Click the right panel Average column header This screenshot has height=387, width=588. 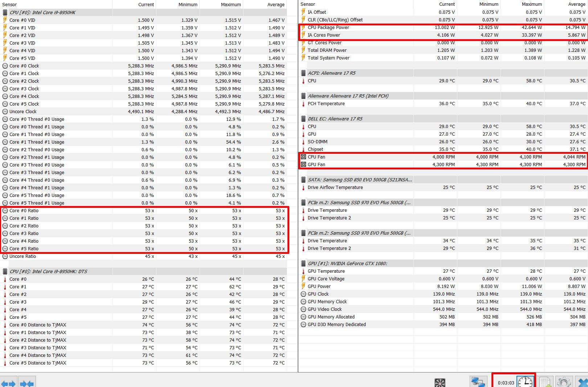click(576, 4)
